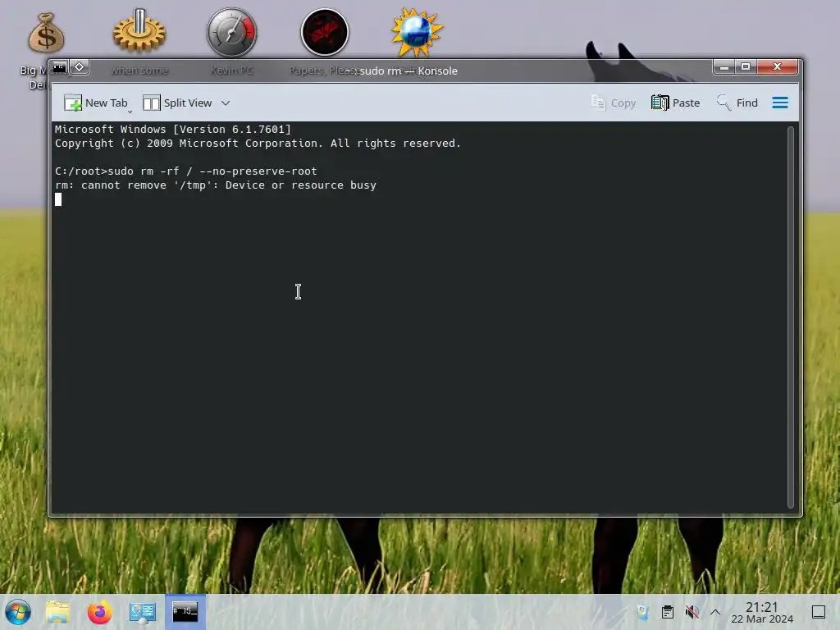Open the file manager from taskbar

tap(58, 612)
